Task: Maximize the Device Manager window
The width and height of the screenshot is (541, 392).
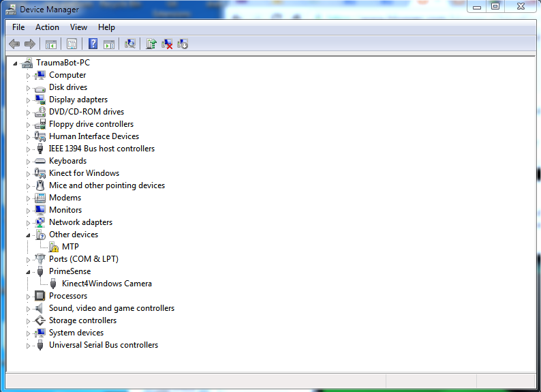Action: click(x=495, y=6)
